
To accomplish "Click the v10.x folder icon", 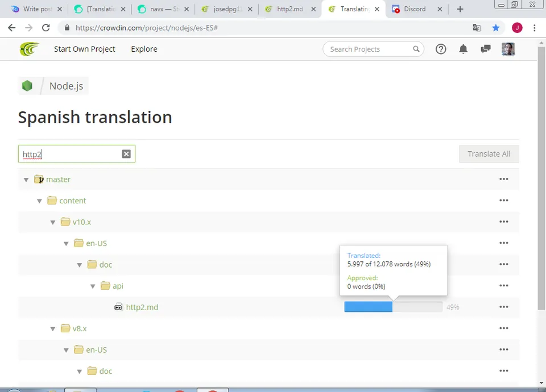I will [x=65, y=222].
